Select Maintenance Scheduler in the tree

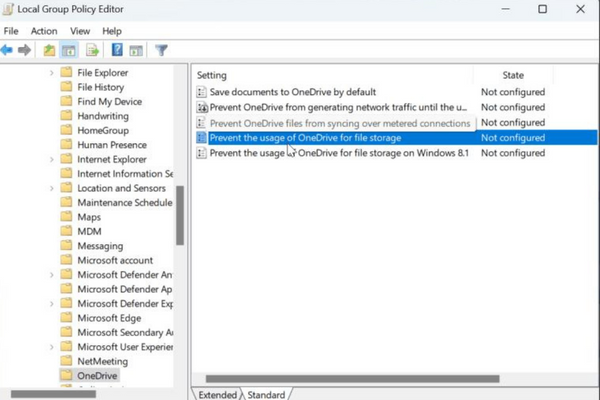coord(125,202)
